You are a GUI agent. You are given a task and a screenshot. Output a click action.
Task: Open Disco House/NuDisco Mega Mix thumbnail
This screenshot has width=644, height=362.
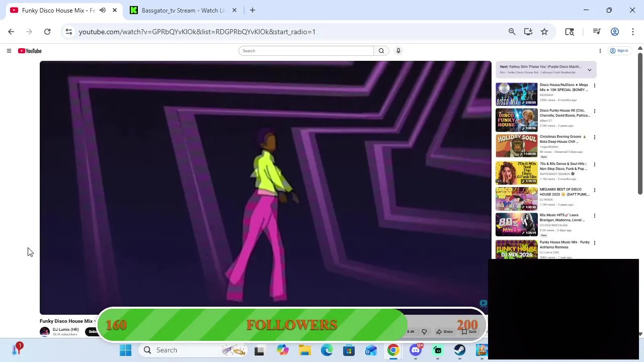pos(516,94)
